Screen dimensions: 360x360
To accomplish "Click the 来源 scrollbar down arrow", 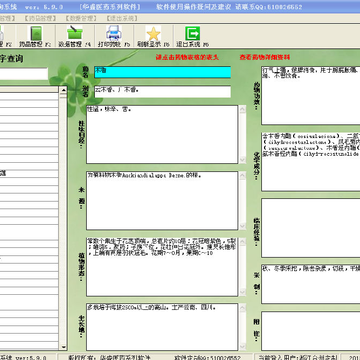I will pyautogui.click(x=243, y=226).
